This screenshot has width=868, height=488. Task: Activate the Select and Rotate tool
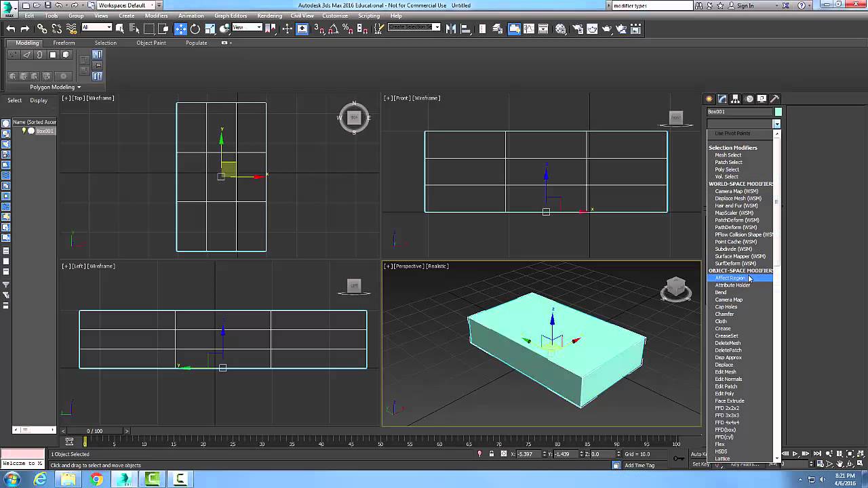tap(195, 28)
